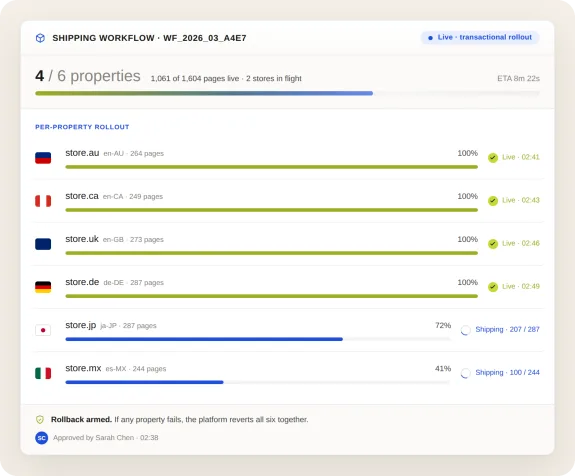This screenshot has width=575, height=476.
Task: Click the store.au flag icon
Action: (43, 158)
